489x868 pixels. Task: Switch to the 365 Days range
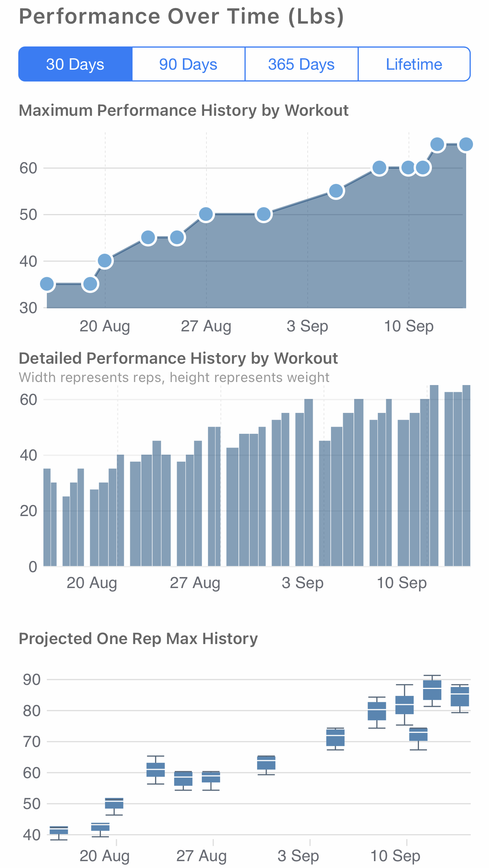[x=301, y=64]
